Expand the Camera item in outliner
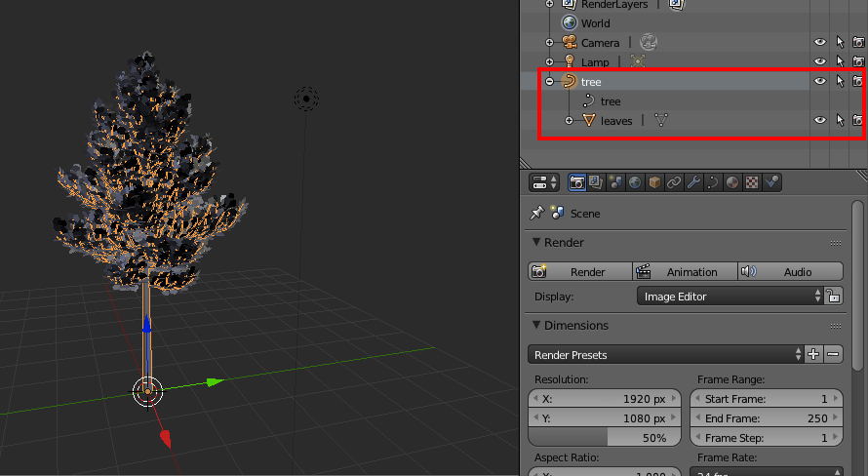Image resolution: width=868 pixels, height=476 pixels. coord(549,43)
